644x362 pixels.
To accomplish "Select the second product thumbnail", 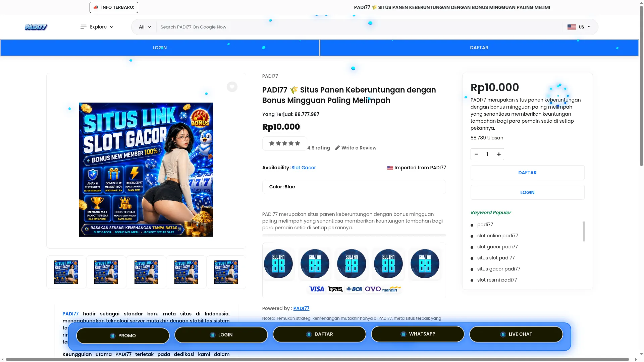I will coord(106,272).
